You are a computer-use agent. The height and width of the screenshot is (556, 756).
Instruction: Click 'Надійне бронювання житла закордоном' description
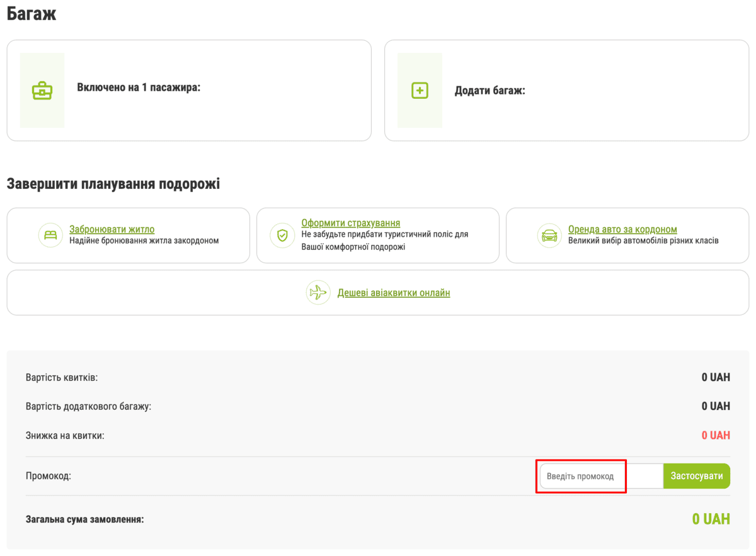[144, 241]
